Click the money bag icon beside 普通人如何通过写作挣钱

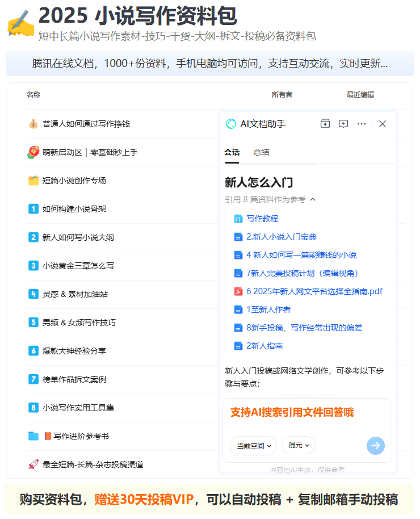(33, 124)
